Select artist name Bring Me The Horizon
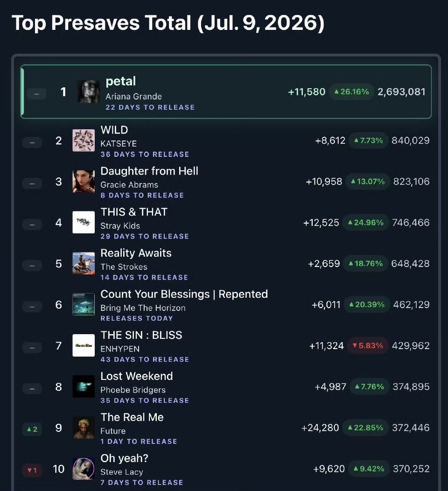The width and height of the screenshot is (448, 491). pyautogui.click(x=143, y=308)
